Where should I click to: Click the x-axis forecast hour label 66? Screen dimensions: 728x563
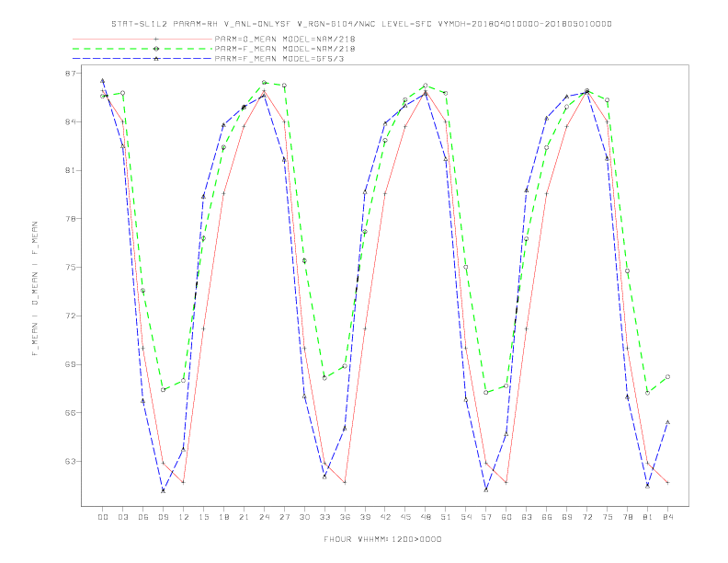click(547, 517)
